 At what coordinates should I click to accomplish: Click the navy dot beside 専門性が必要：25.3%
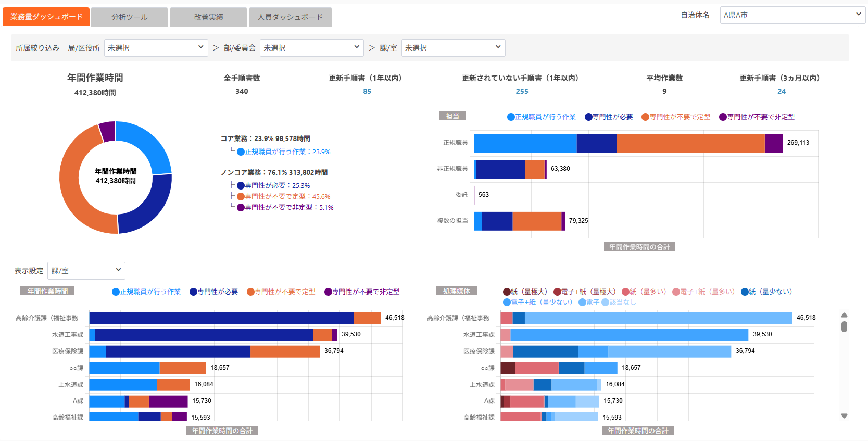click(241, 186)
